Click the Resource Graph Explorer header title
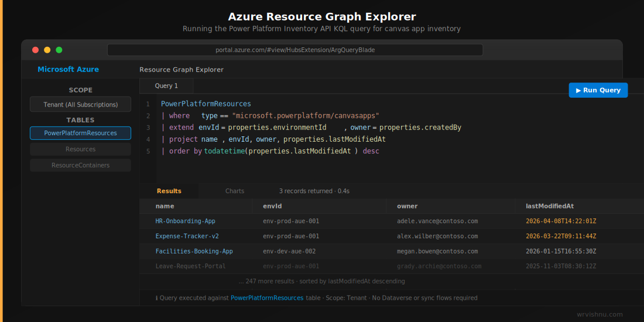 tap(181, 70)
